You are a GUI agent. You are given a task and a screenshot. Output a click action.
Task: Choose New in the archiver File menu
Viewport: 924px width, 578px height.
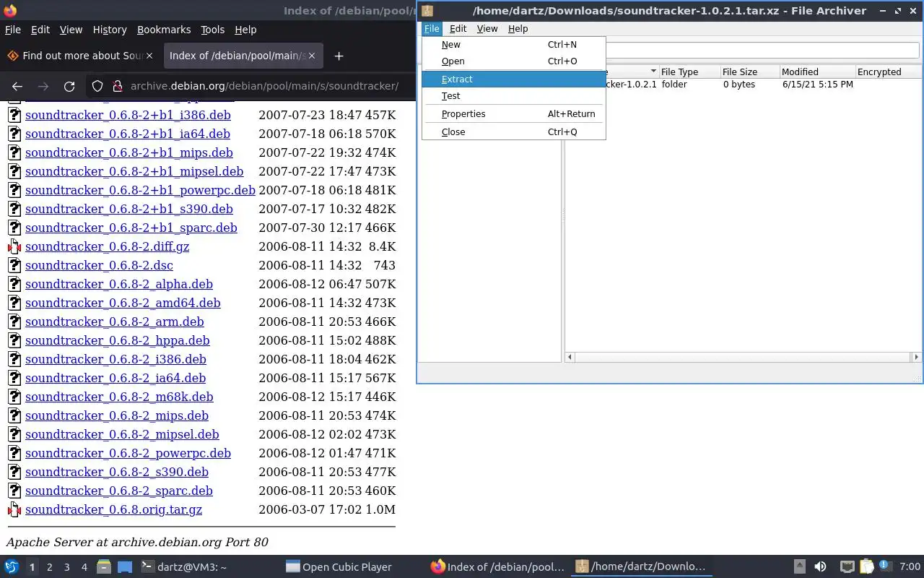coord(513,44)
